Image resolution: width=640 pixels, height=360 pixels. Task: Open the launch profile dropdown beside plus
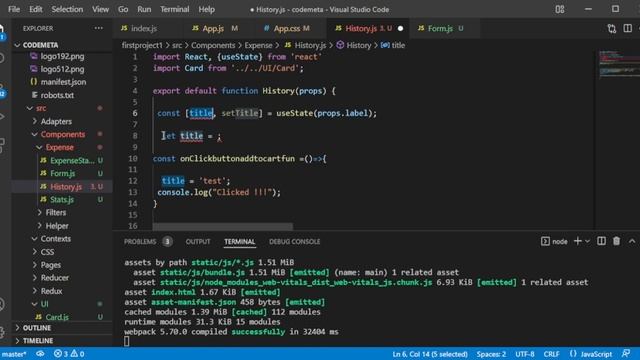point(588,241)
